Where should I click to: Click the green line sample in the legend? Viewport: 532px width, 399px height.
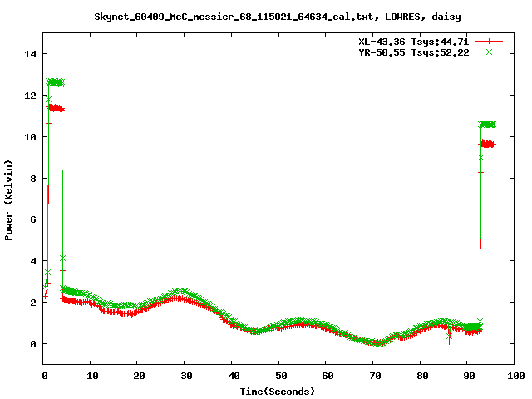pyautogui.click(x=489, y=52)
